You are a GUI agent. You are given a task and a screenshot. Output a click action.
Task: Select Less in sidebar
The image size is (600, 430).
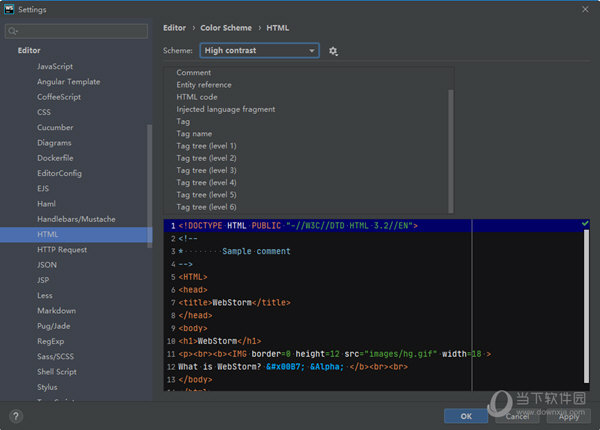(45, 296)
